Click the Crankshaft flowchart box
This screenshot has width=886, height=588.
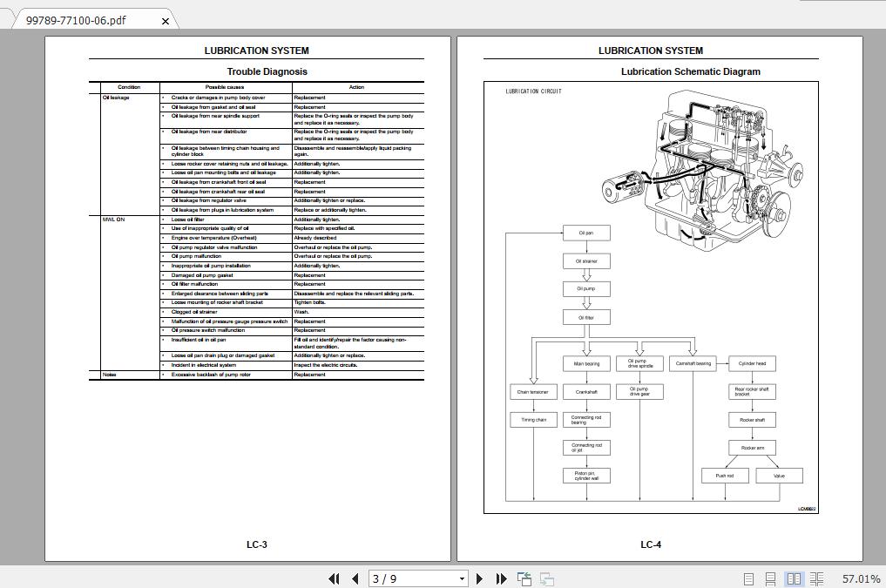(x=586, y=392)
